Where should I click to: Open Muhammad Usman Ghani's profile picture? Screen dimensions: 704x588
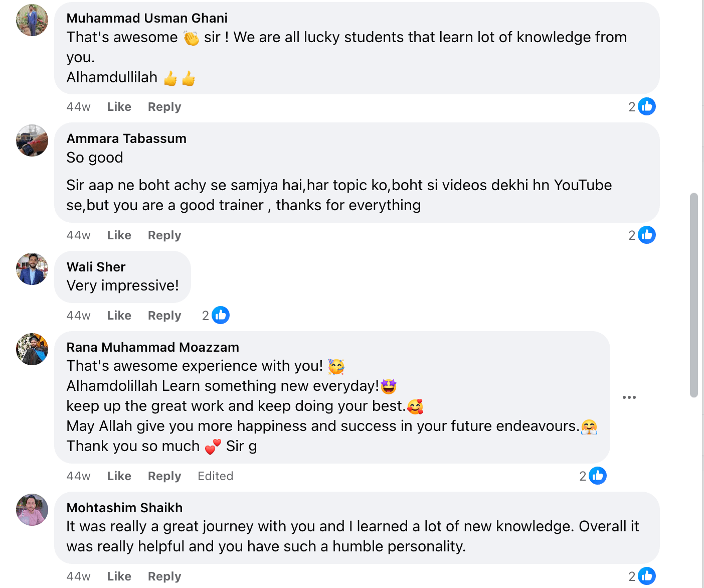tap(32, 21)
